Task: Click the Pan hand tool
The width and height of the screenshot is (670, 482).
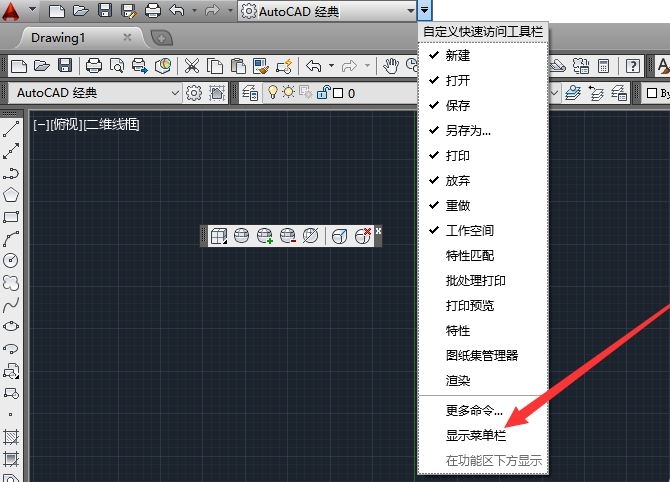Action: 391,66
